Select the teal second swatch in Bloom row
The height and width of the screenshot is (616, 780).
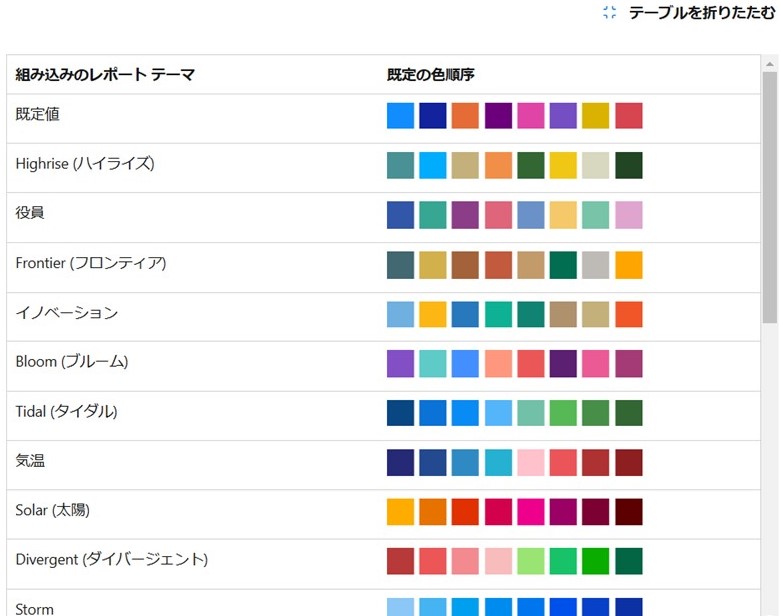pos(433,364)
